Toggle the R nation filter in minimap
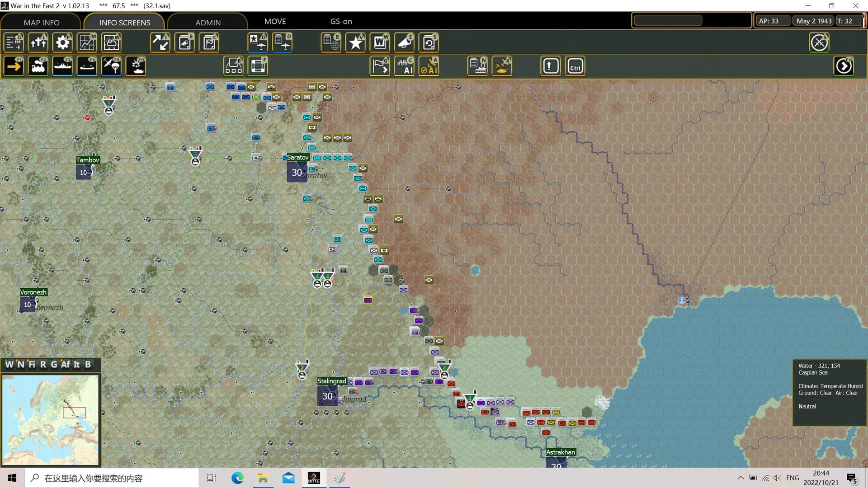The height and width of the screenshot is (488, 868). [x=43, y=364]
